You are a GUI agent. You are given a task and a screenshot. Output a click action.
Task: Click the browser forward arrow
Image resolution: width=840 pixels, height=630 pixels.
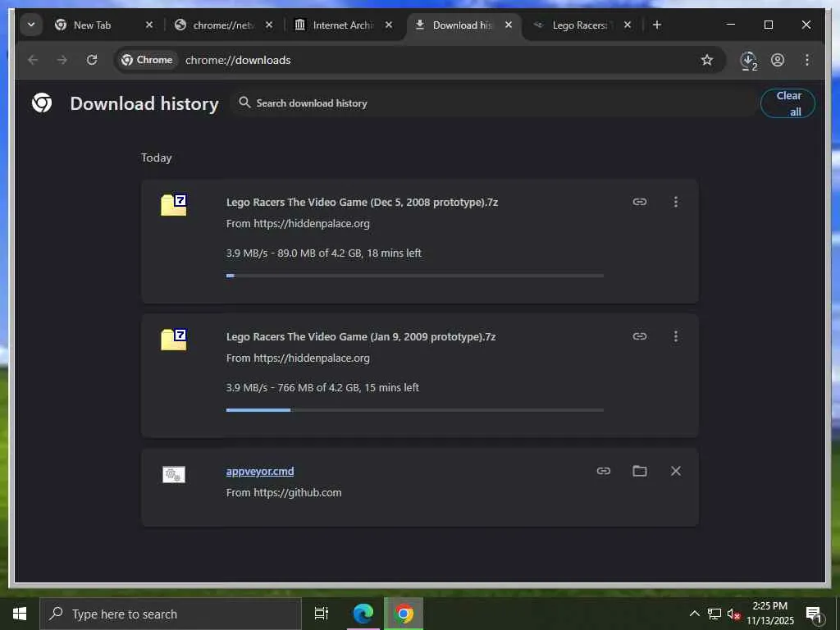click(62, 60)
